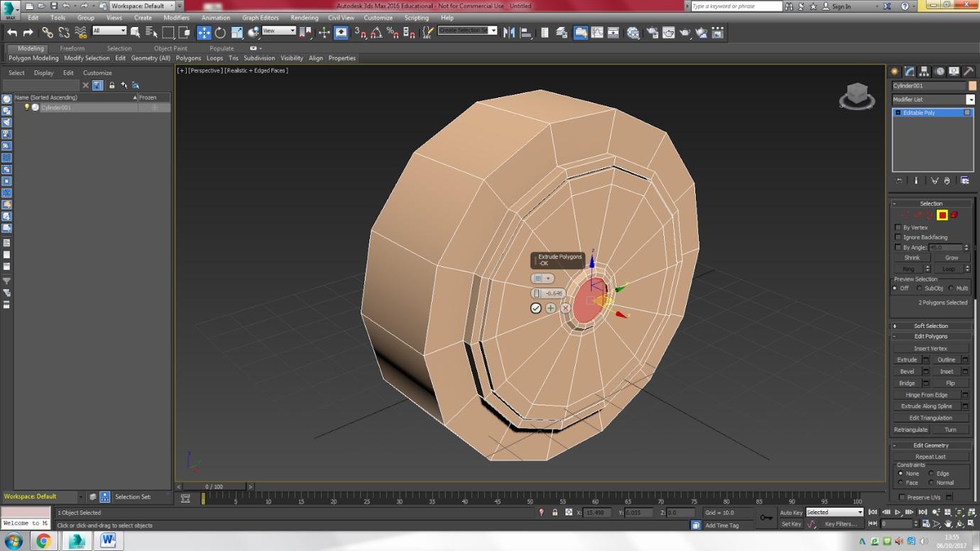Click the Hinge From Edge button
Screen dimensions: 980x551
[927, 395]
